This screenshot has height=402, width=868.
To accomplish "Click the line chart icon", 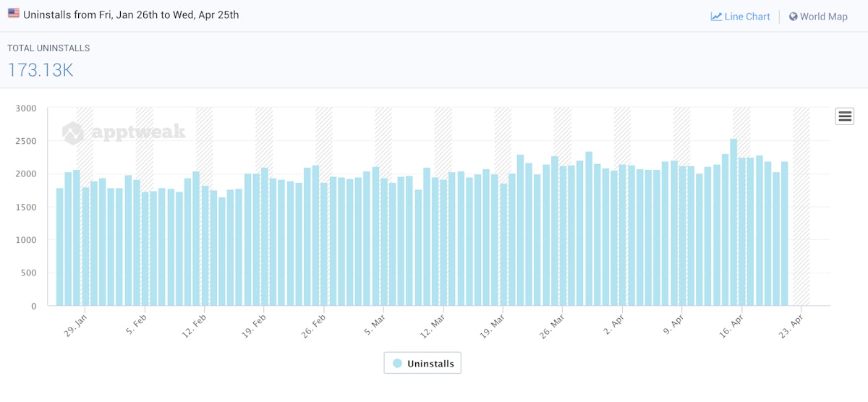I will (716, 17).
